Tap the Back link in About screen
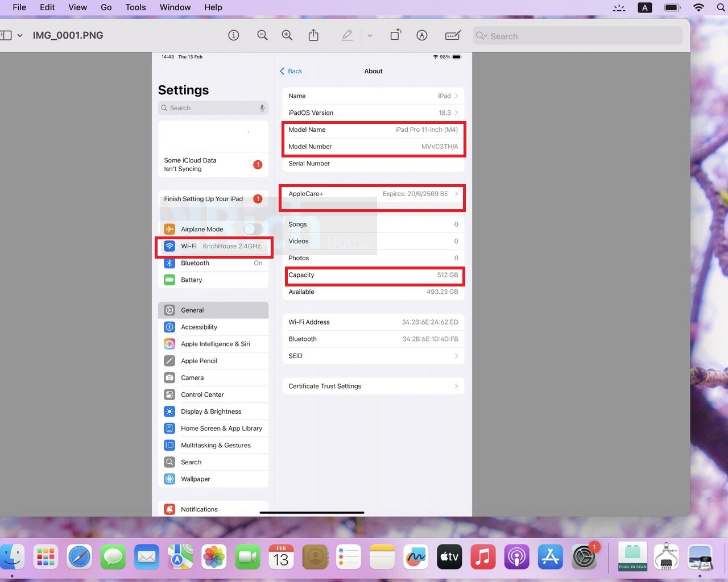728x582 pixels. coord(291,71)
